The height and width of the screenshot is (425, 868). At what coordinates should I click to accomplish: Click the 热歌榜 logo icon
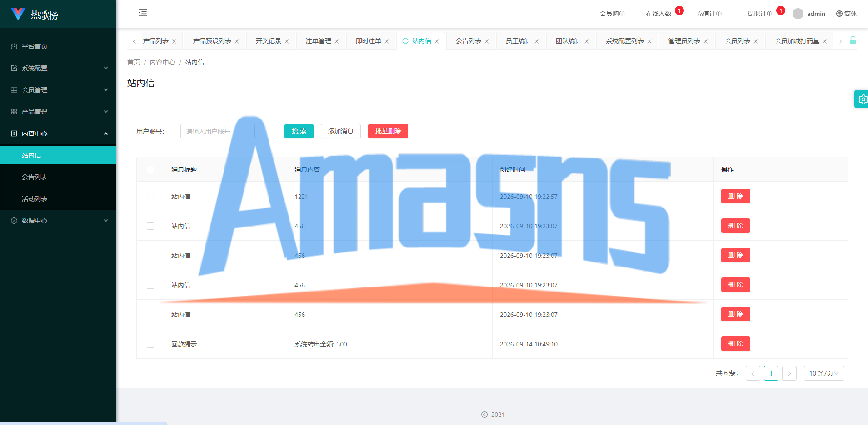pos(18,14)
